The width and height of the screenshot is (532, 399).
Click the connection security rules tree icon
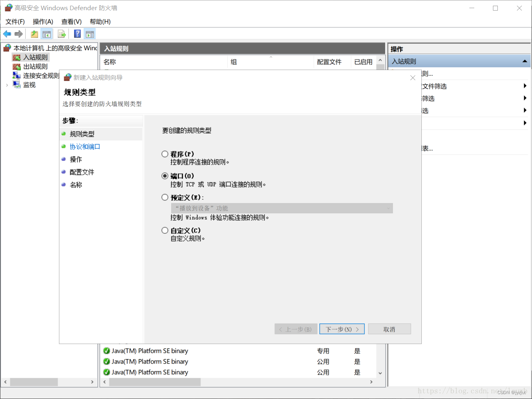click(x=17, y=75)
